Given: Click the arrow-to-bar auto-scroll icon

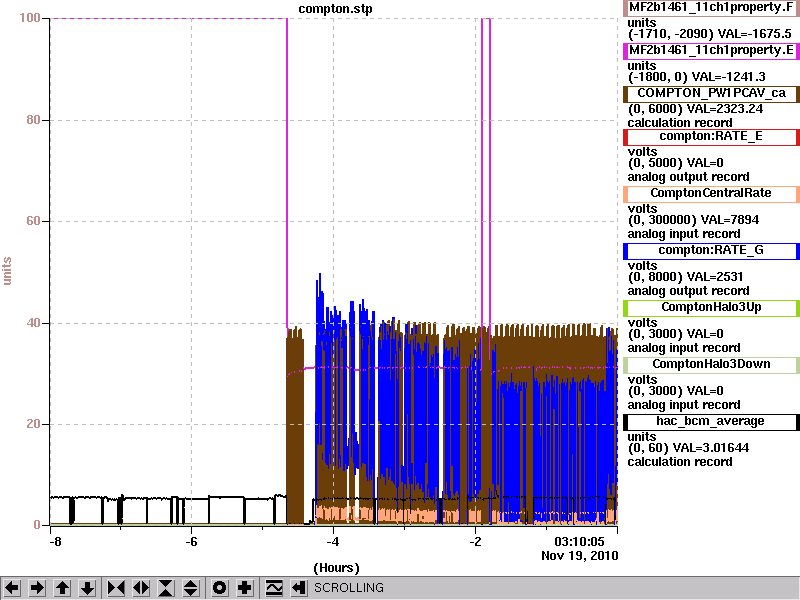Looking at the screenshot, I should point(299,588).
